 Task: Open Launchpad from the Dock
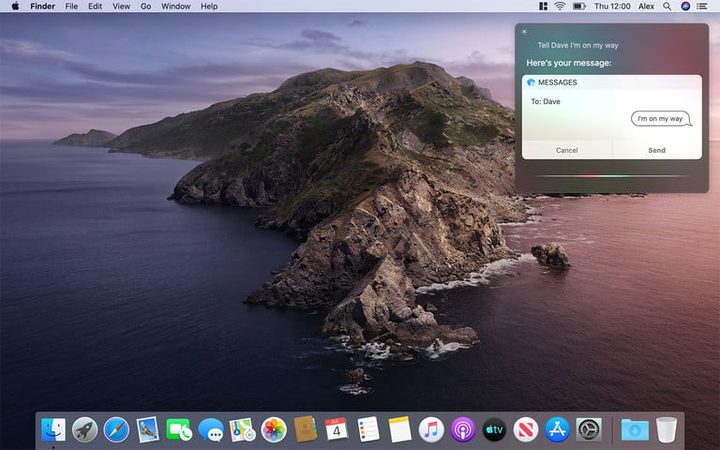[x=85, y=430]
